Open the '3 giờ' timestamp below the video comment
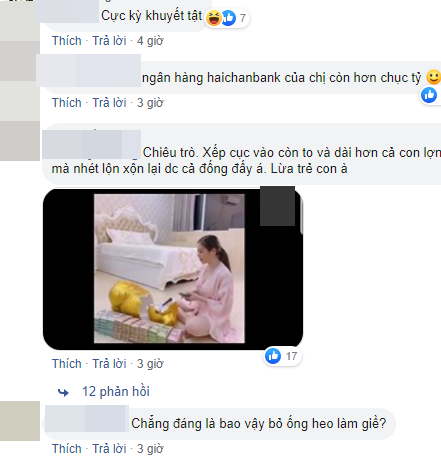The image size is (441, 456). point(150,364)
